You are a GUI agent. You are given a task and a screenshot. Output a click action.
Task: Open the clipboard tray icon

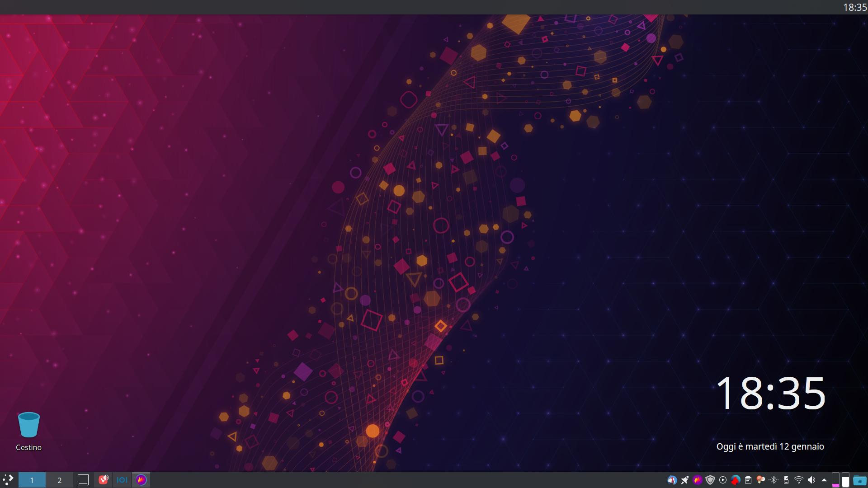[748, 480]
